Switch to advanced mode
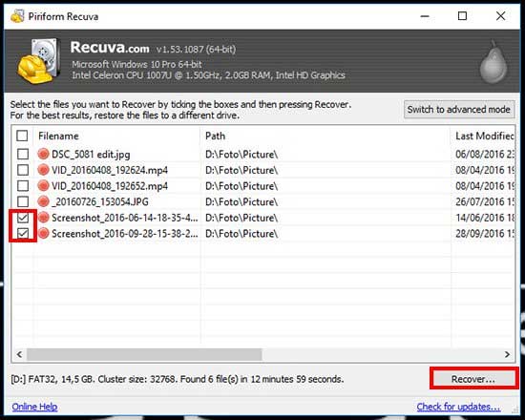Viewport: 525px width, 420px height. tap(459, 109)
